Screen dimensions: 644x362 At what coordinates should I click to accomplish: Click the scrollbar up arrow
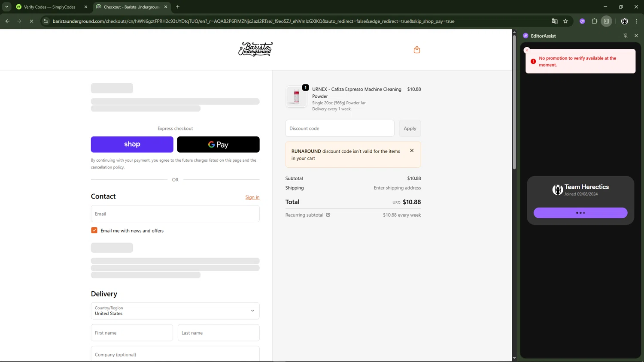coord(514,32)
